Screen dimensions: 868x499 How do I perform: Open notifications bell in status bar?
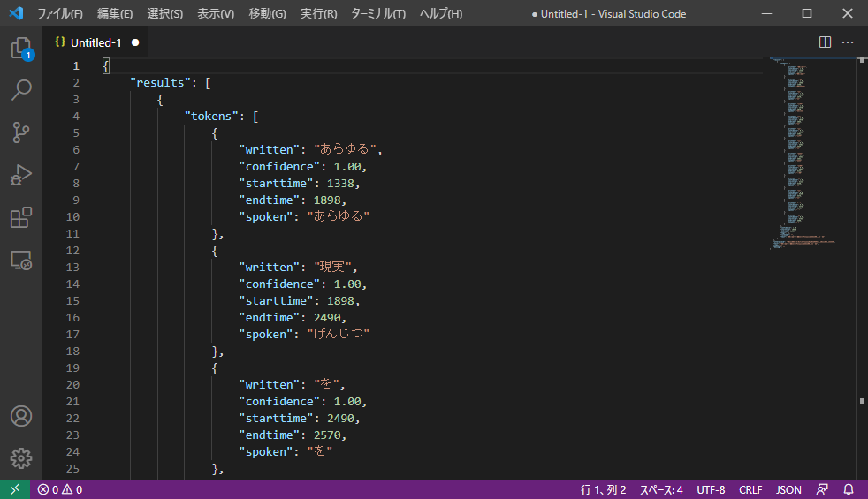pos(849,489)
